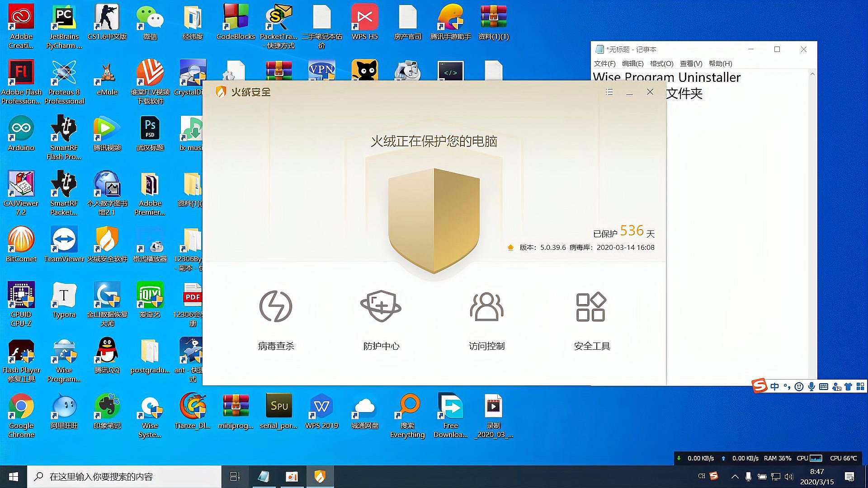Screen dimensions: 868x488
Task: Click the Notepad text area line Wise Program Uninstaller
Action: pyautogui.click(x=667, y=77)
